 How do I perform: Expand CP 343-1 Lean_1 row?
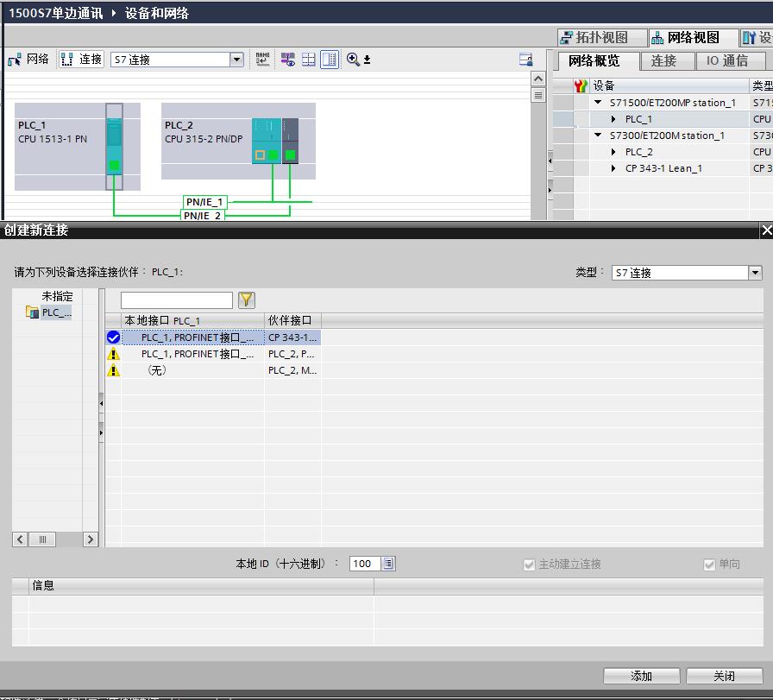613,168
